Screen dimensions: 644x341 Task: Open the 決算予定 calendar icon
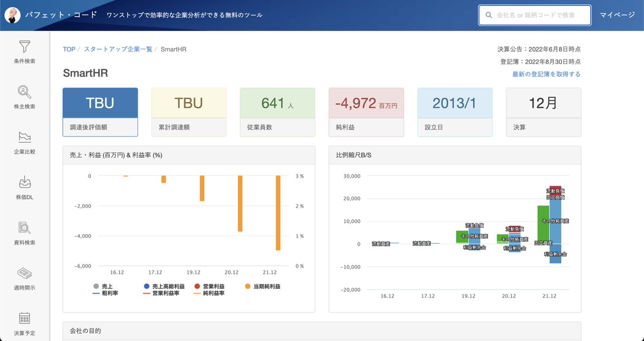[25, 318]
